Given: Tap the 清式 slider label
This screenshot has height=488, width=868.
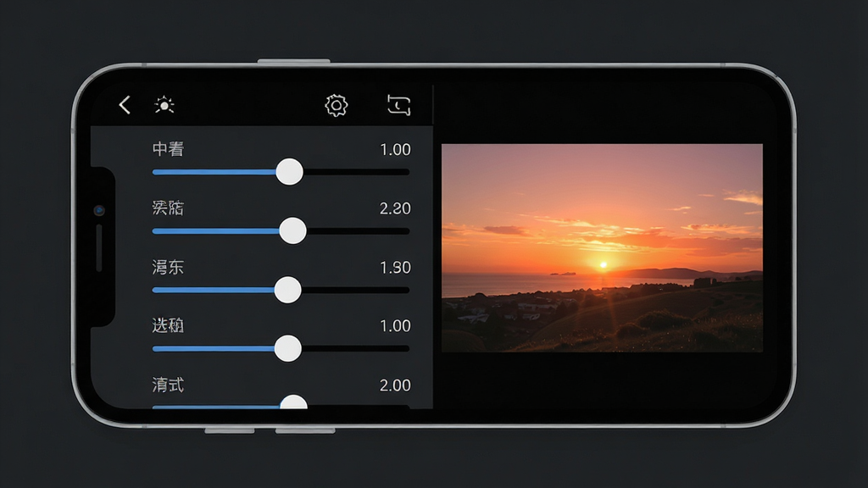Looking at the screenshot, I should [169, 385].
